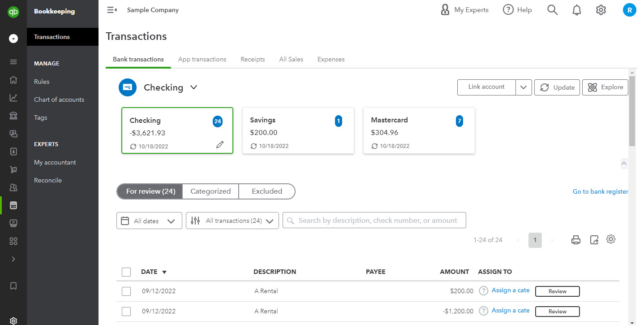Open the All dates filter dropdown

(149, 221)
